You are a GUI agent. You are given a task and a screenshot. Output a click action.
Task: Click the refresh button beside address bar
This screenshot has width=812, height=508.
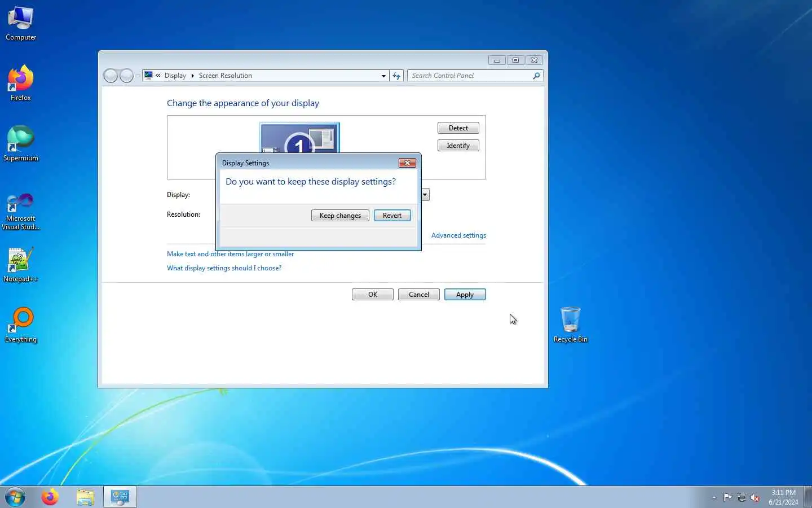[x=396, y=76]
